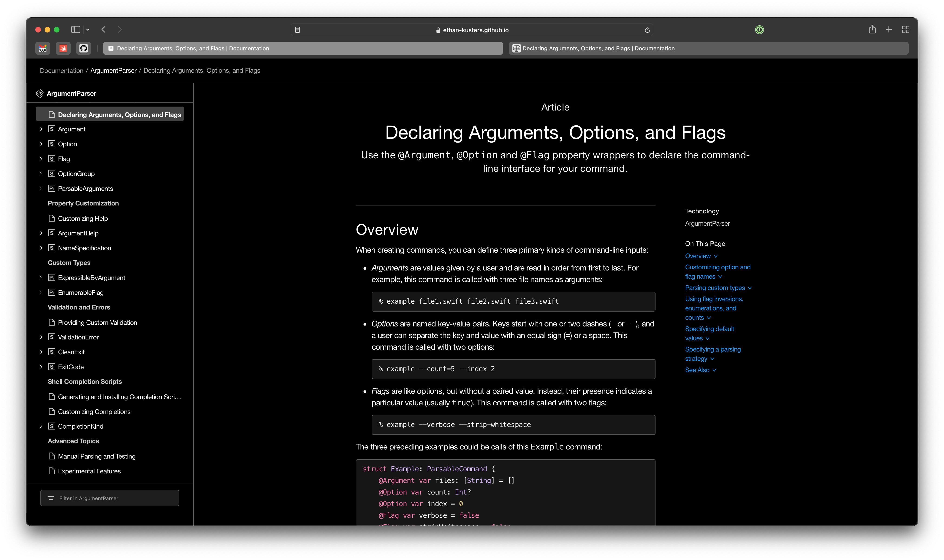Click the green 1Password extension icon

pos(759,30)
